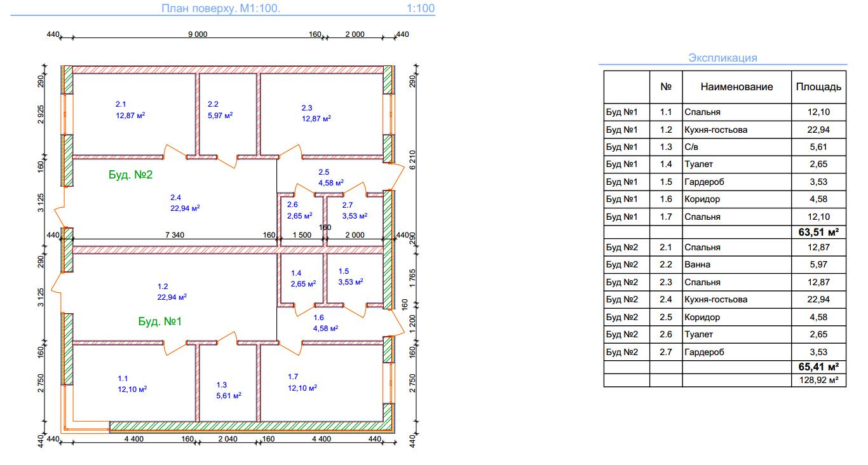Select the subtotal '63,51 м²'

(x=818, y=232)
